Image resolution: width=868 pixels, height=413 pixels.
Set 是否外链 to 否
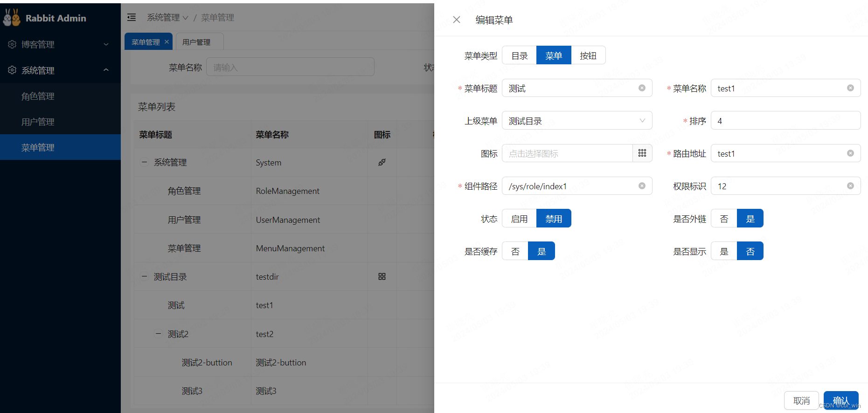tap(724, 219)
